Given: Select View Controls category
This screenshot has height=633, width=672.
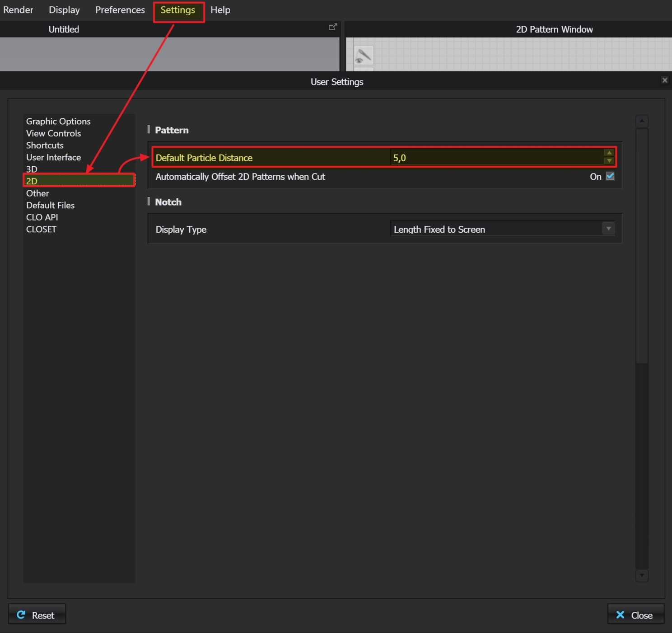Looking at the screenshot, I should tap(53, 133).
